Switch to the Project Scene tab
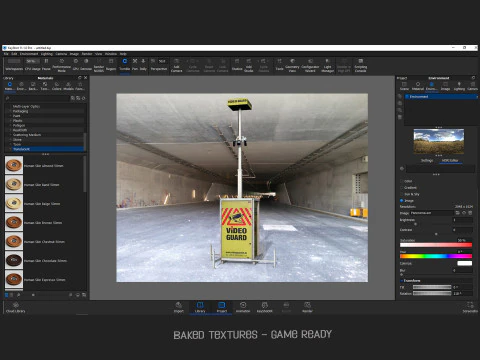Image resolution: width=480 pixels, height=360 pixels. (404, 86)
